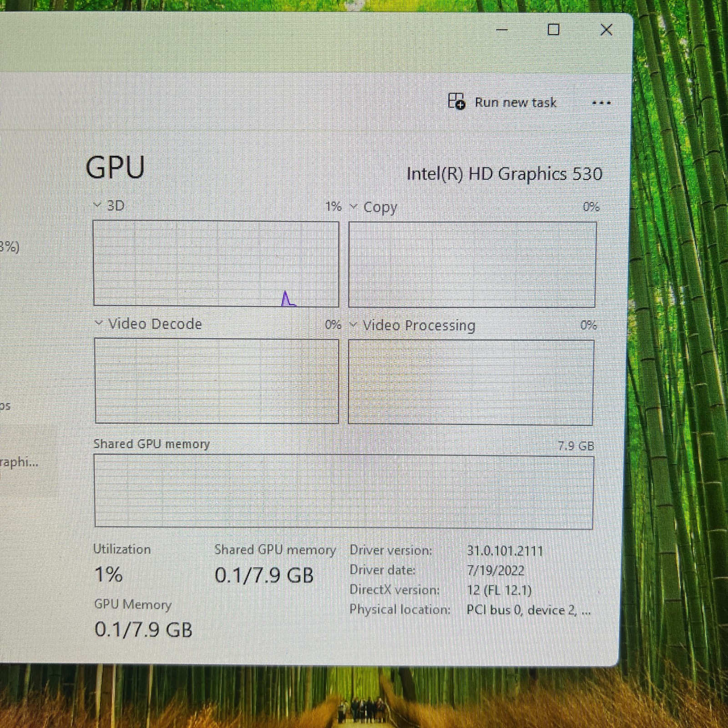Close the Task Manager window
Image resolution: width=728 pixels, height=728 pixels.
(x=606, y=30)
